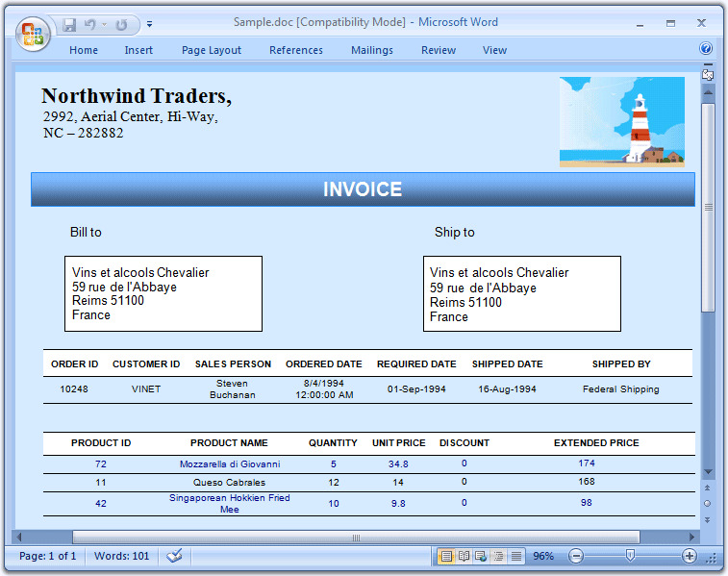Screen dimensions: 728x576
Task: Click the vertical scrollbar thumb
Action: pos(708,208)
